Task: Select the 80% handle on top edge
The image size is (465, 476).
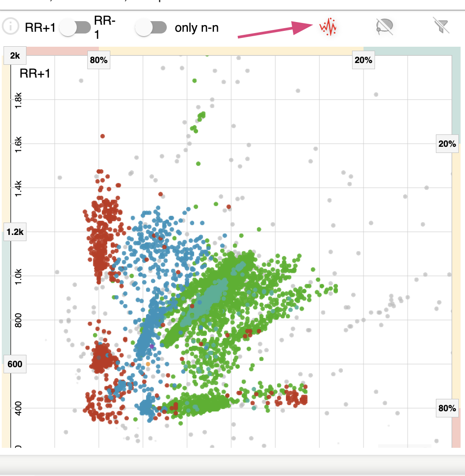Action: pos(98,60)
